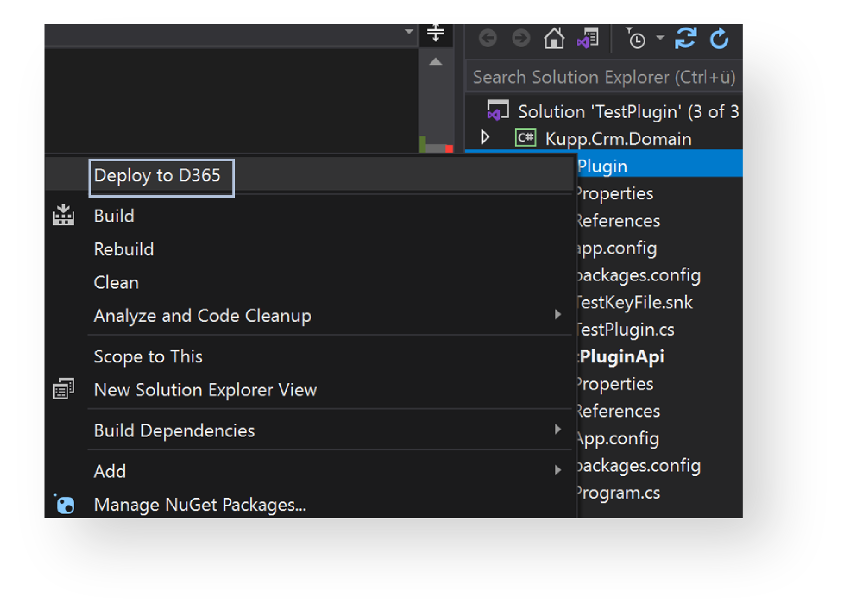
Task: Switch views using the Visual Studio icon
Action: [x=588, y=38]
